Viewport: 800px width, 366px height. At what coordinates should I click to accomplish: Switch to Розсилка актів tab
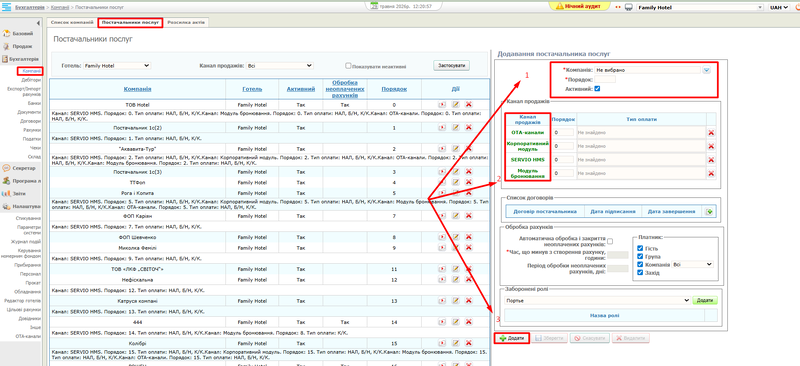pos(186,22)
